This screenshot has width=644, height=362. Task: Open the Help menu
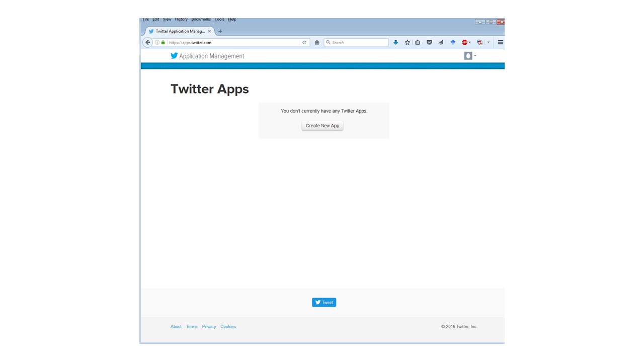click(x=232, y=20)
